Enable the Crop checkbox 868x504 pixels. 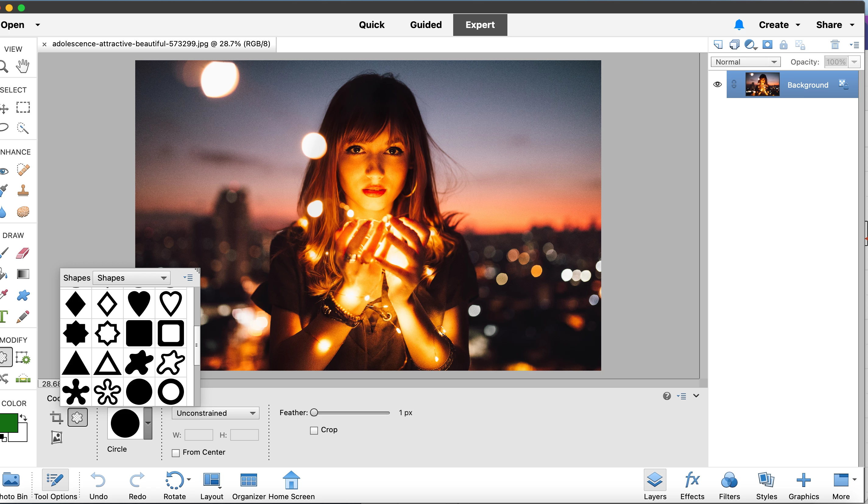[x=314, y=430]
